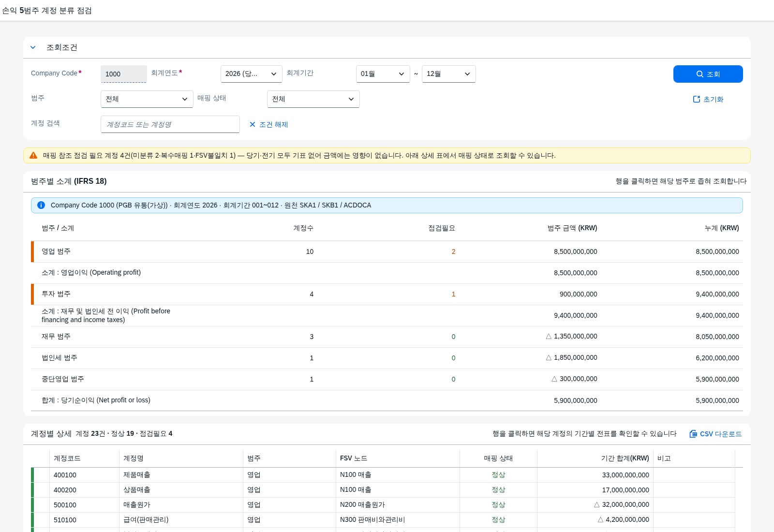Click FSV node N200 매출원가
Image resolution: width=774 pixels, height=532 pixels.
click(362, 505)
